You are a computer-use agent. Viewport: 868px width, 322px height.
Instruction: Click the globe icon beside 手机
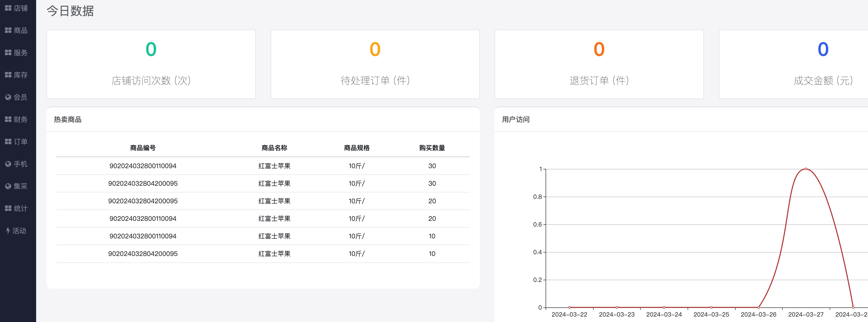pyautogui.click(x=8, y=164)
